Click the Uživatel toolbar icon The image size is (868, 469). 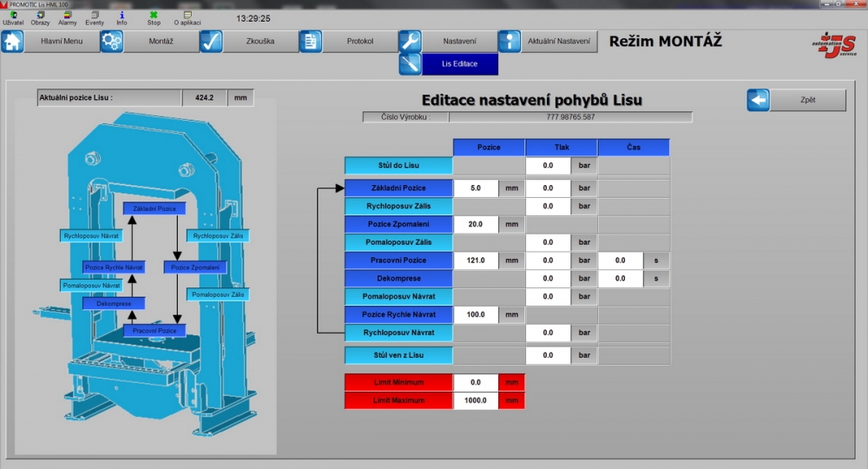13,17
